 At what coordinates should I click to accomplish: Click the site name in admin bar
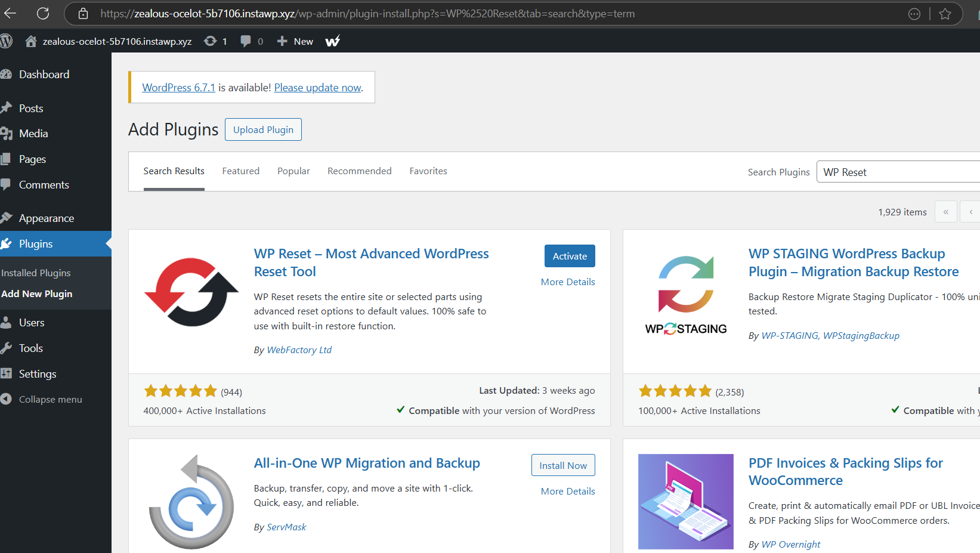pos(117,41)
